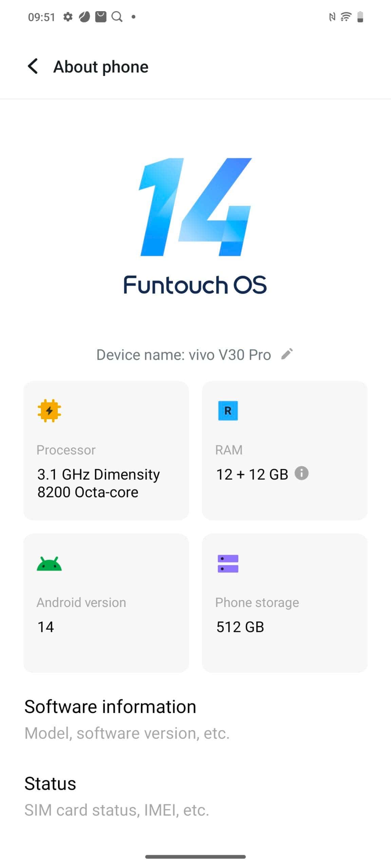The width and height of the screenshot is (391, 868).
Task: Tap the RAM info icon
Action: [x=301, y=473]
